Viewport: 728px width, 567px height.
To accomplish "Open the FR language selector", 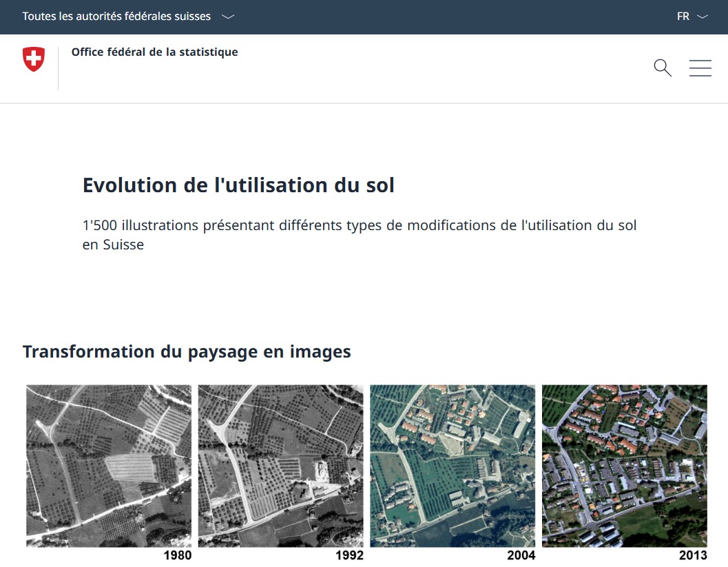I will [683, 17].
